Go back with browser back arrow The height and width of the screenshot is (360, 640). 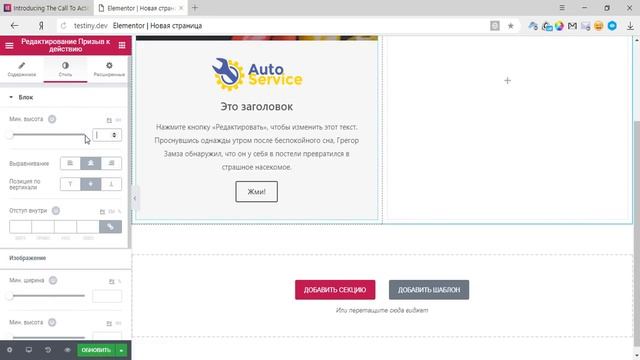[x=15, y=26]
